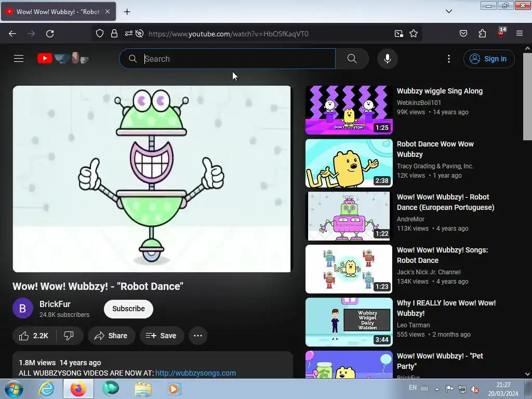Click the YouTube search input field

click(228, 59)
